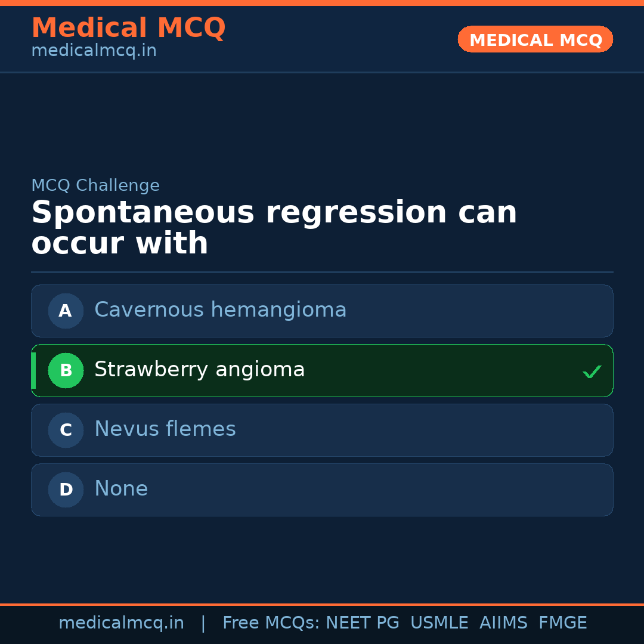644x644 pixels.
Task: Click the letter C option circle
Action: tap(66, 430)
